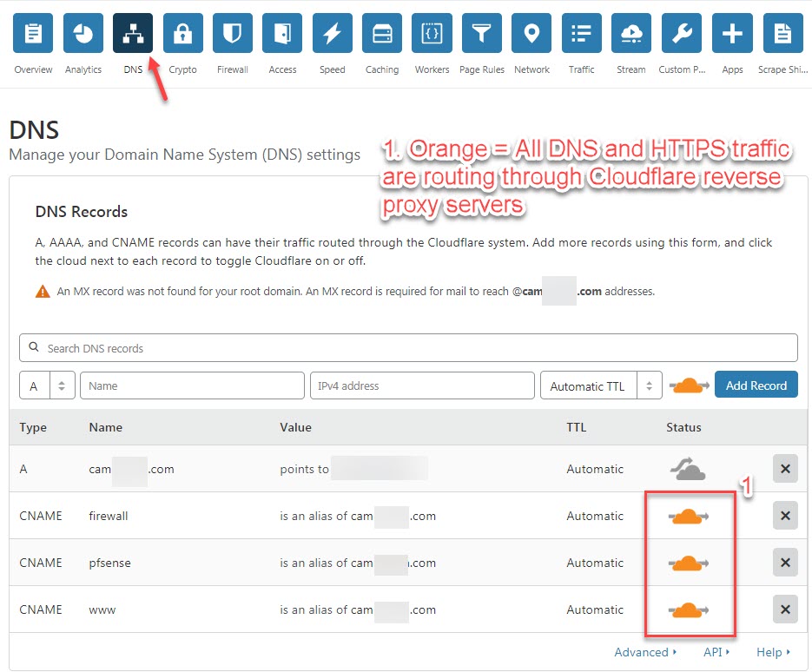Click the search magnifier icon
The height and width of the screenshot is (672, 812).
[x=34, y=347]
